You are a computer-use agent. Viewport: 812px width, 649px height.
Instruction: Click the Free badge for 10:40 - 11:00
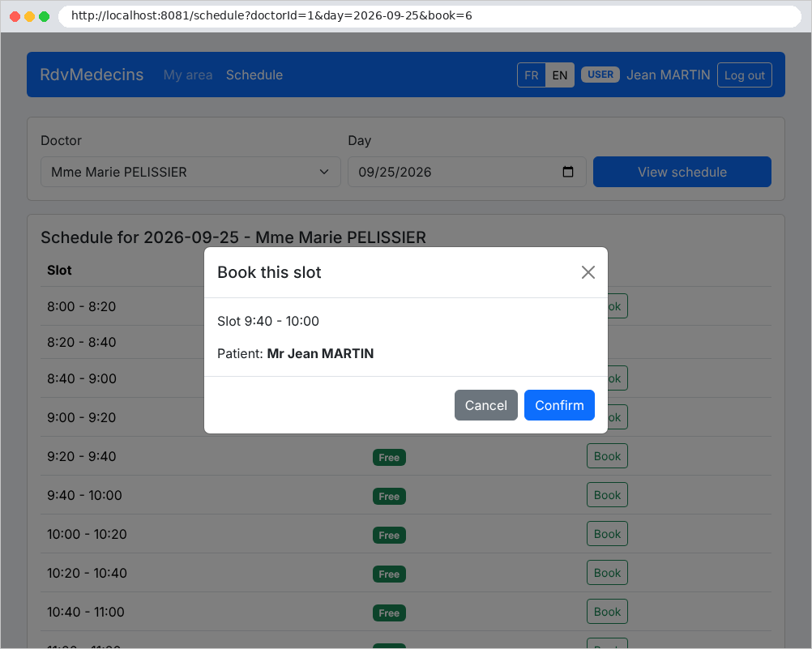(389, 613)
